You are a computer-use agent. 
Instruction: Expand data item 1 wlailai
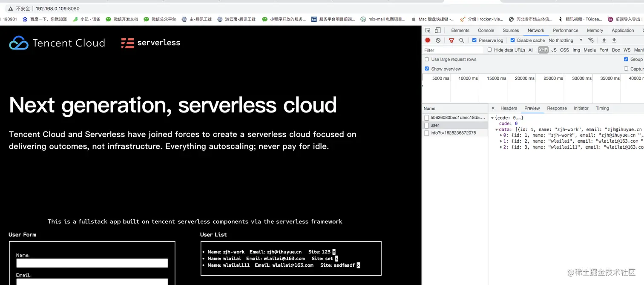(501, 141)
